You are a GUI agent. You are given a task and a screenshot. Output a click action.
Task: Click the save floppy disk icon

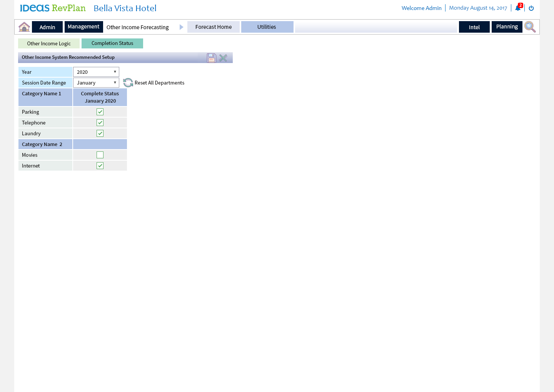point(212,58)
